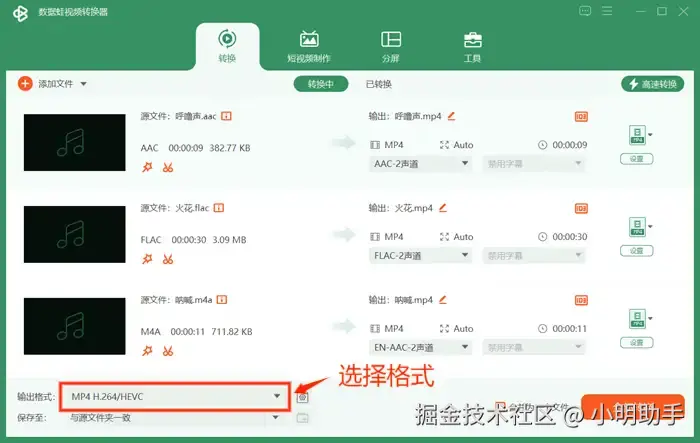Expand the 添加文件 dropdown arrow
Image resolution: width=700 pixels, height=443 pixels.
tap(83, 84)
